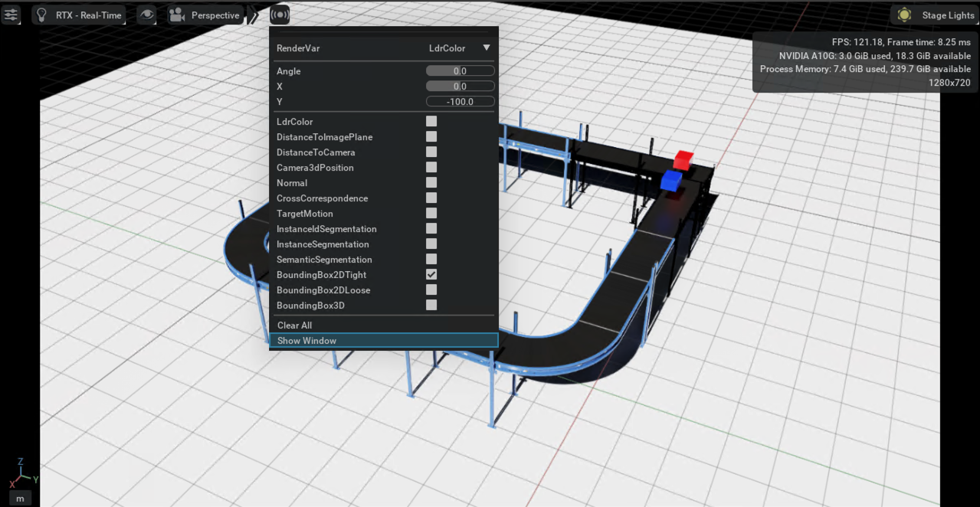Click the RTX renderer lightbulb icon

tap(42, 15)
